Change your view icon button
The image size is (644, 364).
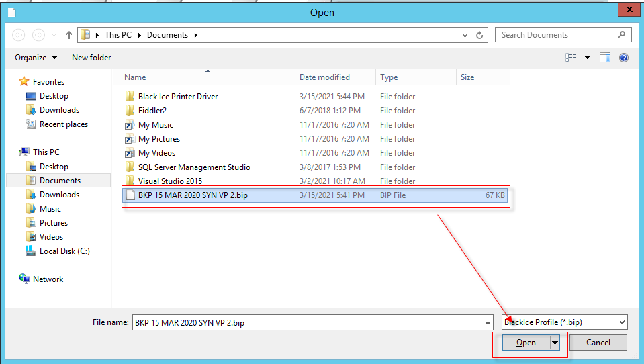[x=571, y=58]
